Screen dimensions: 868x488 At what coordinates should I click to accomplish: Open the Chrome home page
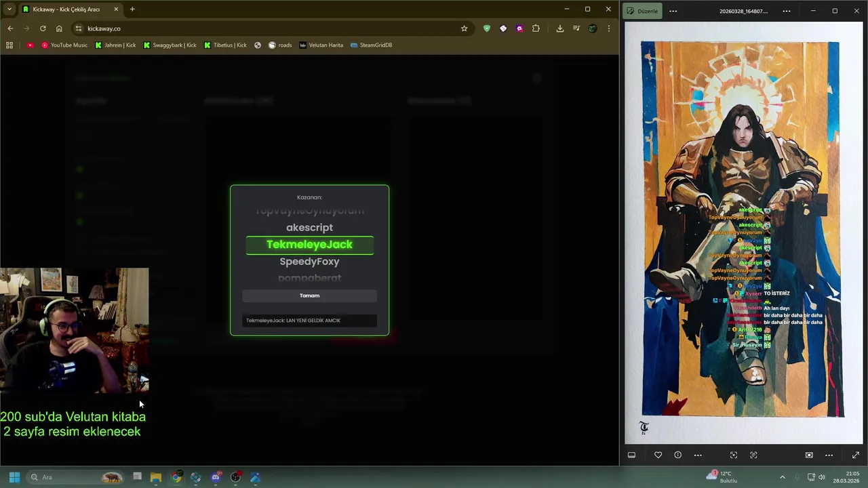click(59, 28)
